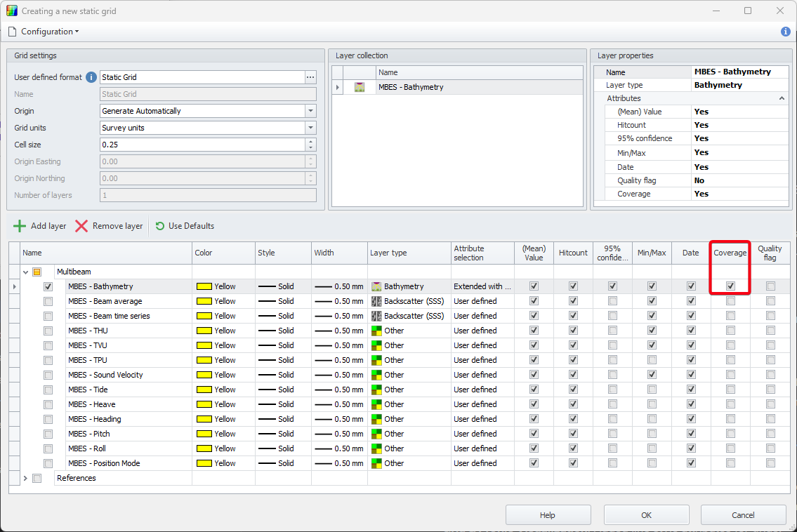
Task: Expand the References tree group
Action: tap(26, 478)
